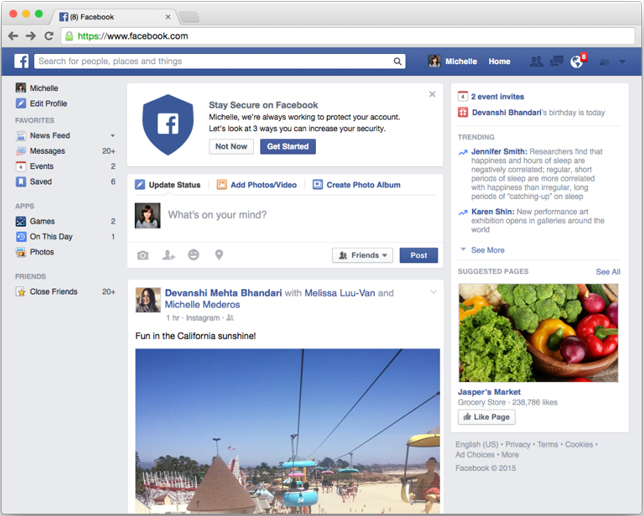Screen dimensions: 644x516
Task: Click the tag people icon in the composer
Action: point(168,255)
